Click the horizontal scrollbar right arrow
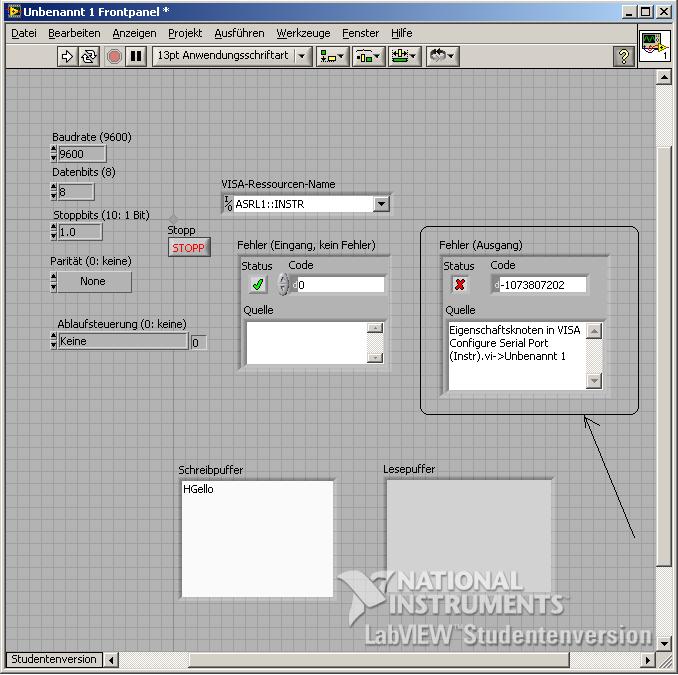The width and height of the screenshot is (678, 675). point(647,660)
